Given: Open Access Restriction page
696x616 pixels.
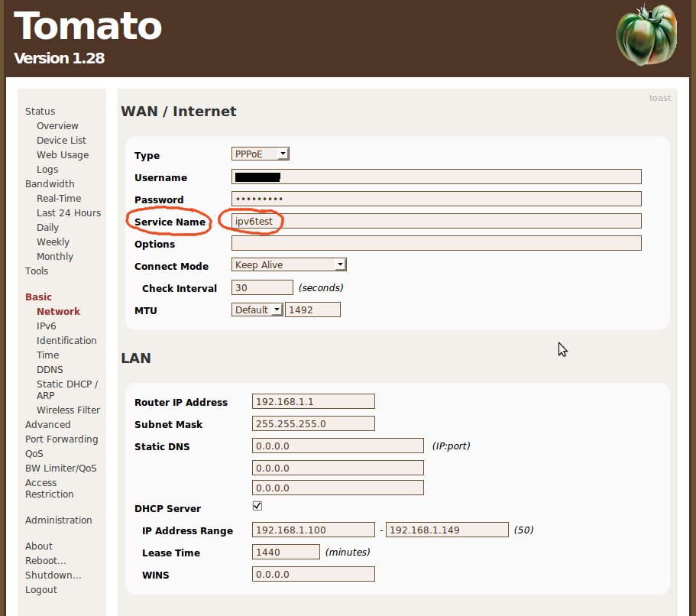Looking at the screenshot, I should pos(49,488).
